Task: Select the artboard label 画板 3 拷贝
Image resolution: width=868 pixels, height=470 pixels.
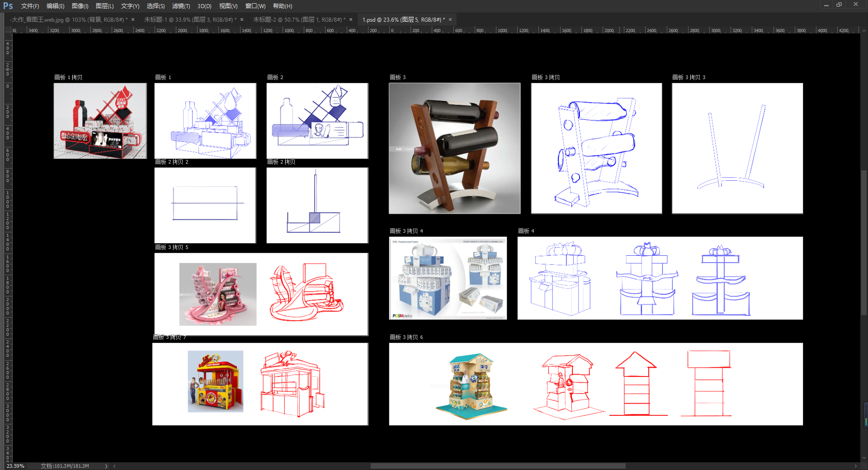Action: pos(546,77)
